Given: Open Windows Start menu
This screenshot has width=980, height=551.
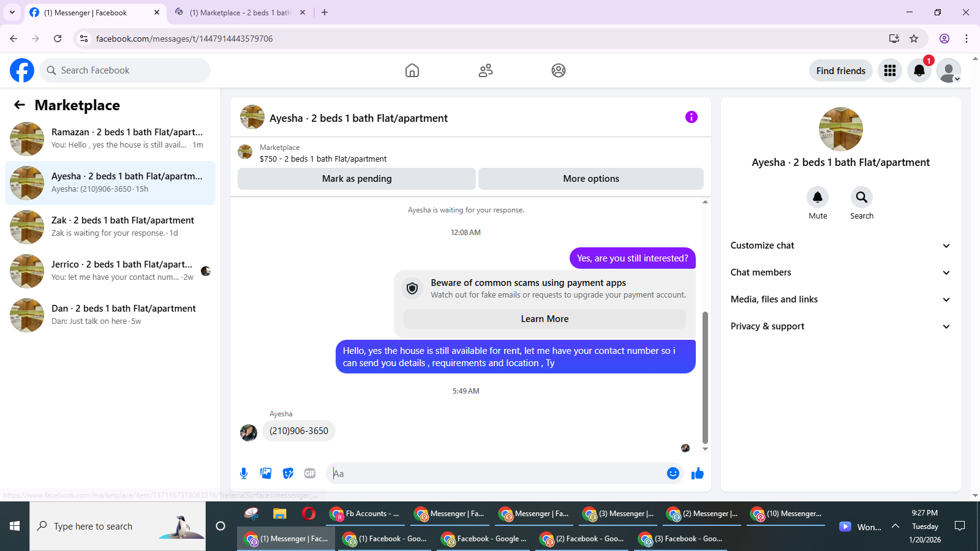Looking at the screenshot, I should (15, 526).
